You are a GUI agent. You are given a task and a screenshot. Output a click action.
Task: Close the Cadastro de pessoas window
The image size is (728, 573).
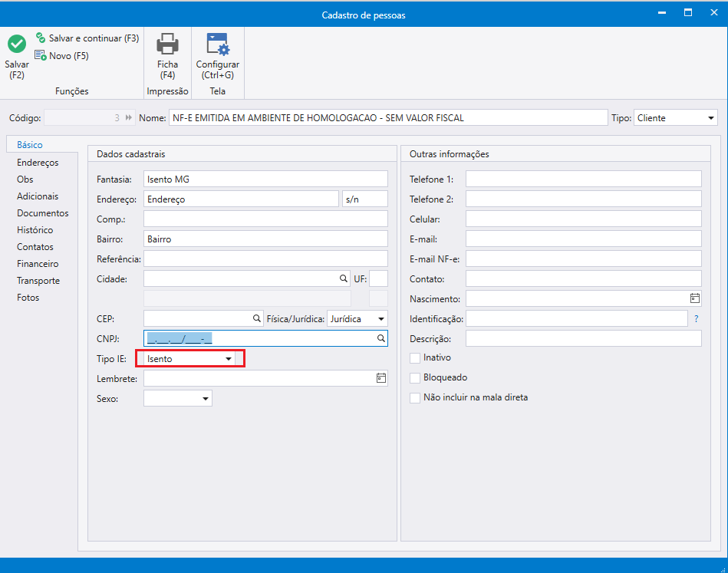pyautogui.click(x=714, y=13)
